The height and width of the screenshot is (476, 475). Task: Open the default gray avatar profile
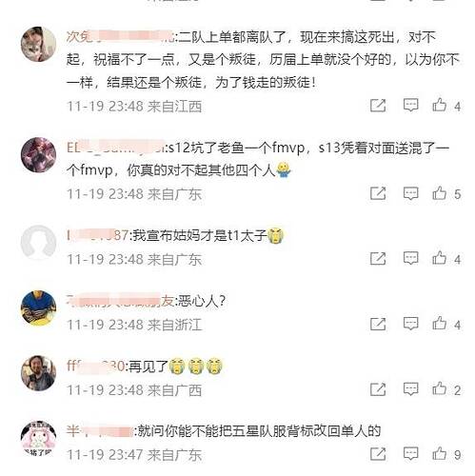point(38,243)
